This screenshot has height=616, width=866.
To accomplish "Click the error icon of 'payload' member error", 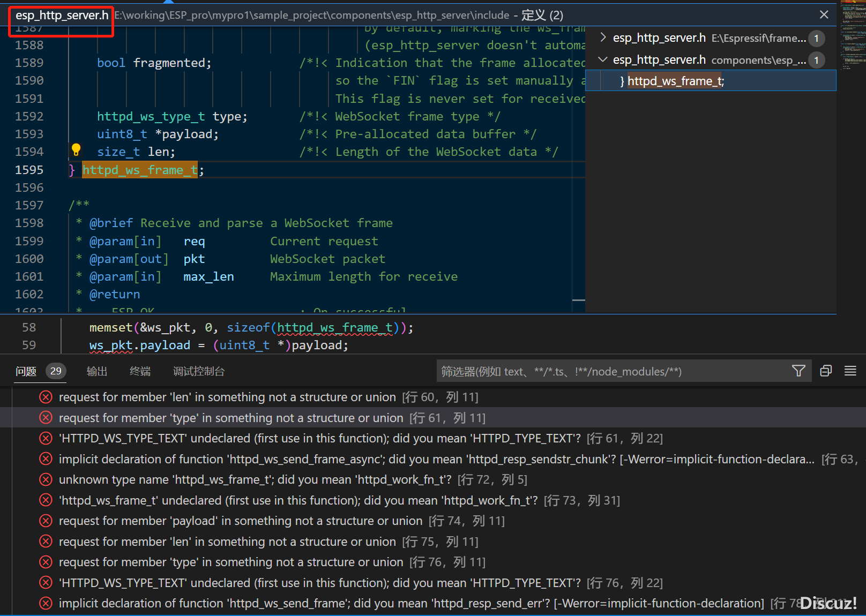I will point(46,521).
